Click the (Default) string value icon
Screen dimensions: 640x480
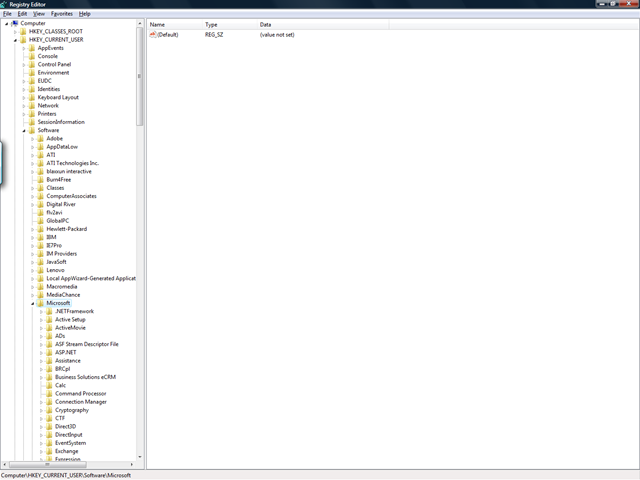pyautogui.click(x=153, y=35)
